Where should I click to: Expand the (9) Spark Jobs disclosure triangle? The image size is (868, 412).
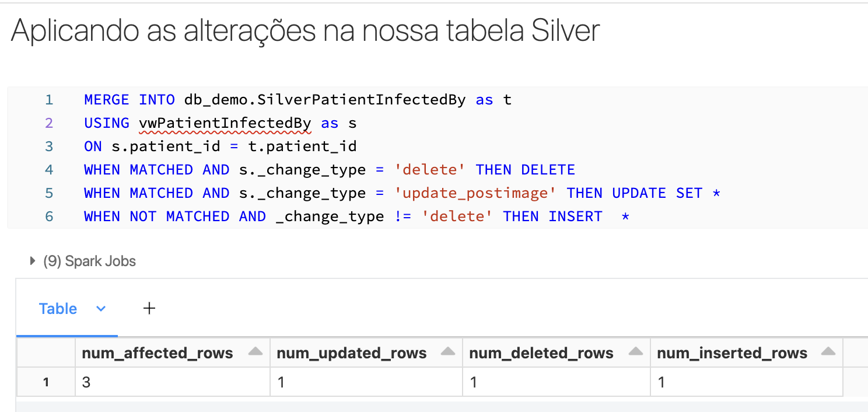(x=33, y=261)
